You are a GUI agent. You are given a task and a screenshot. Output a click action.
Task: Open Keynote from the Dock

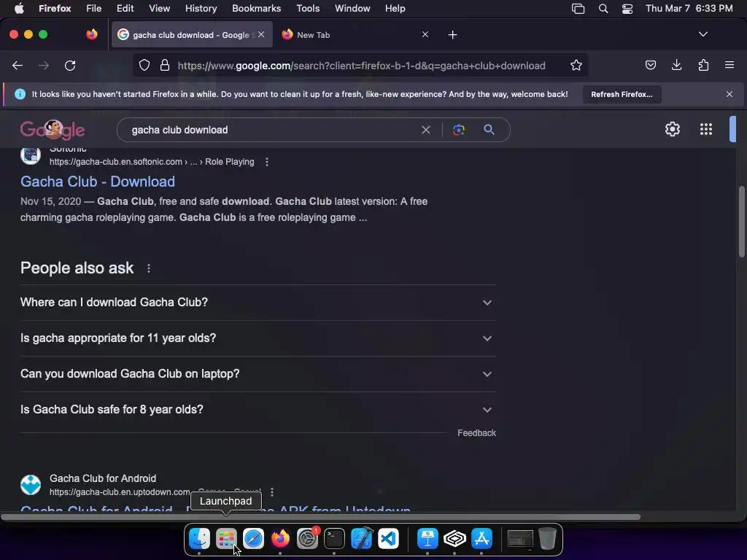(x=427, y=539)
